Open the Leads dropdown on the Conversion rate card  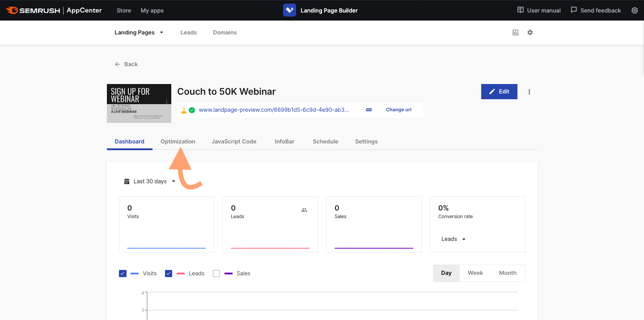452,239
